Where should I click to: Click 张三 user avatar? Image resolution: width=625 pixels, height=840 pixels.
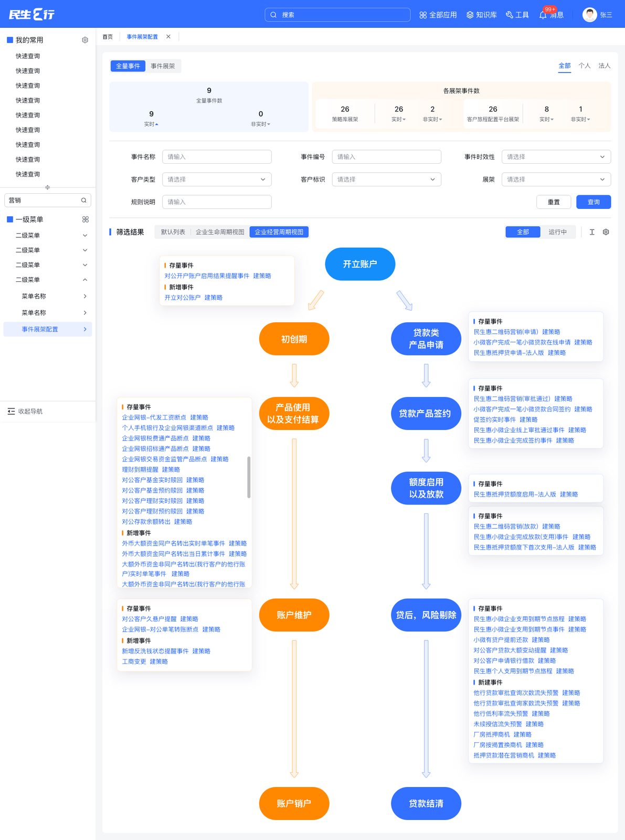pyautogui.click(x=590, y=15)
